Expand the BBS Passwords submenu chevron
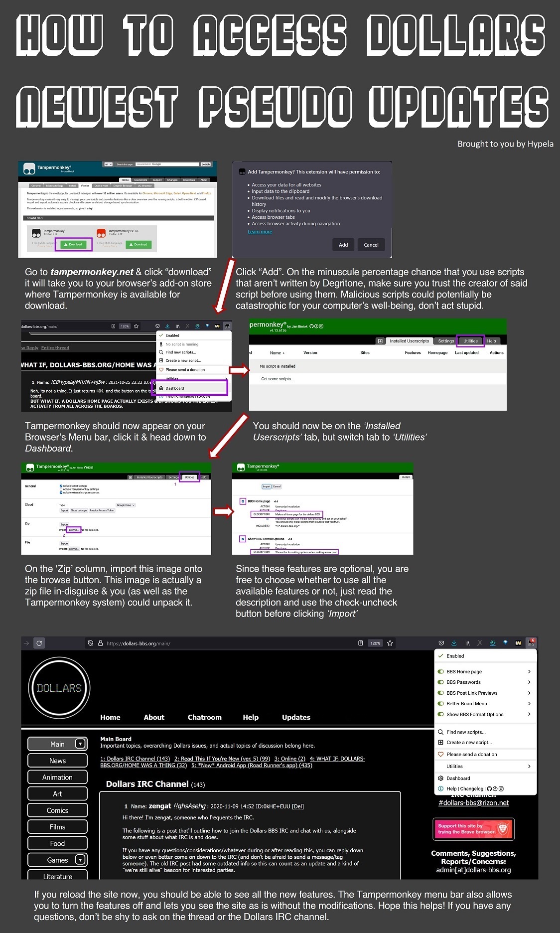 pos(529,682)
